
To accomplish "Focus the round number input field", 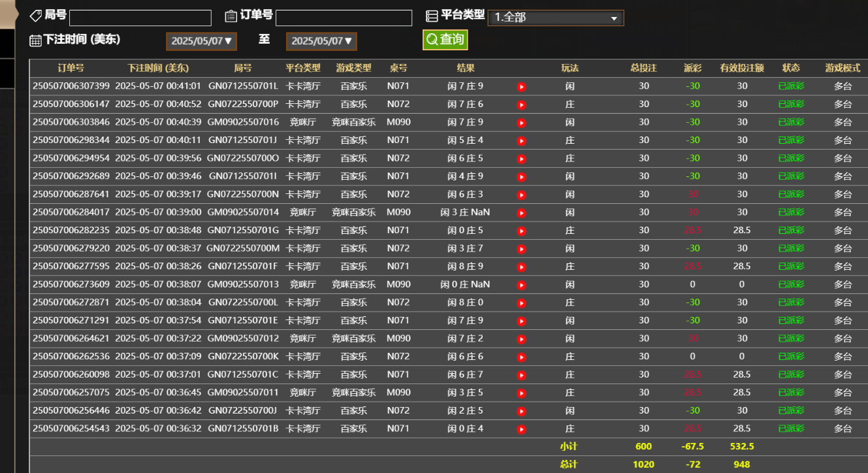I will tap(140, 18).
